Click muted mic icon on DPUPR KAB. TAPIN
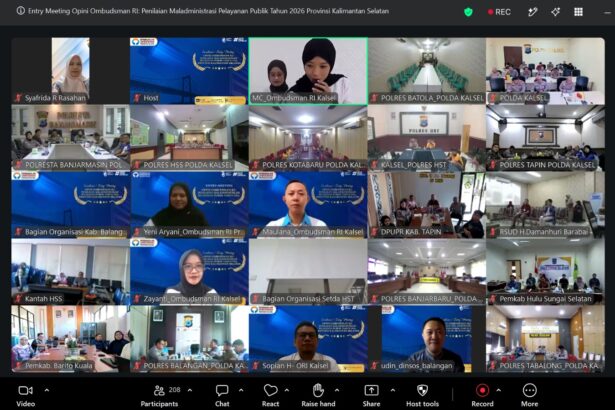 tap(375, 232)
